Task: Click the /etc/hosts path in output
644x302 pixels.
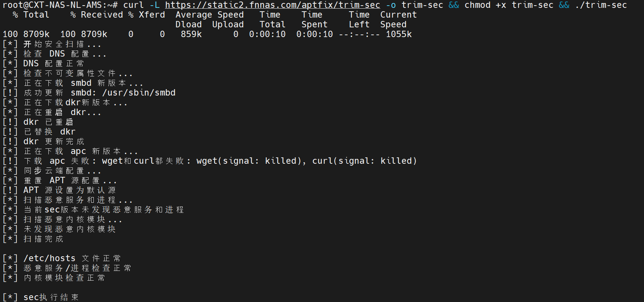Action: 50,258
